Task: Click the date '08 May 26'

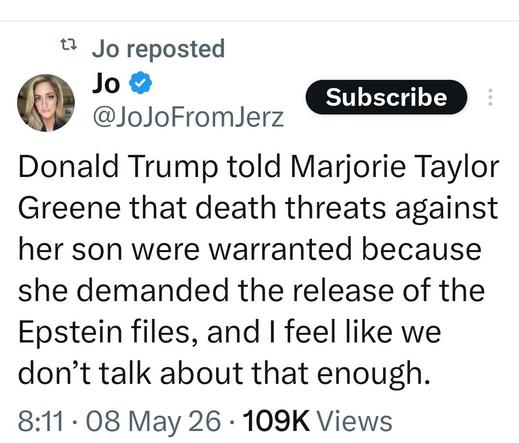Action: [x=153, y=422]
